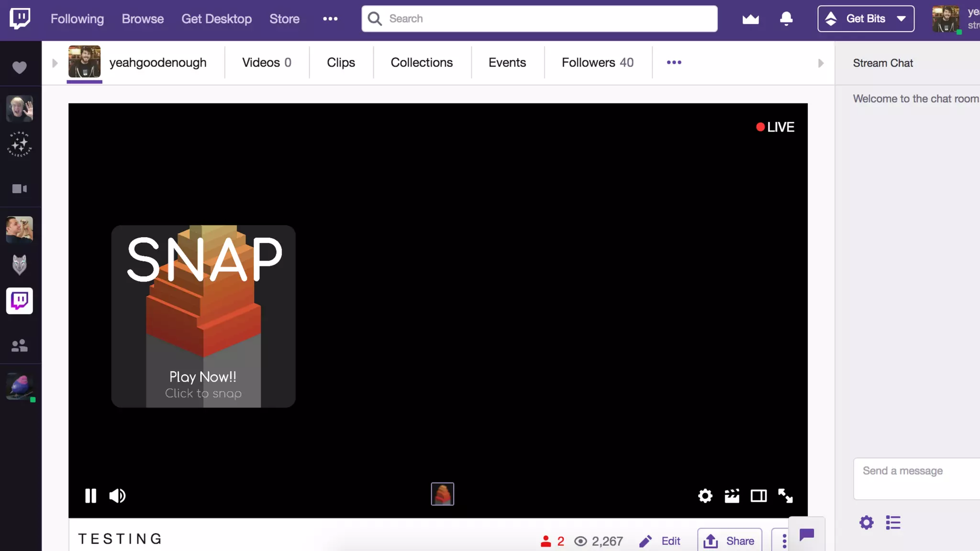Pause the live stream
The width and height of the screenshot is (980, 551).
click(x=90, y=496)
